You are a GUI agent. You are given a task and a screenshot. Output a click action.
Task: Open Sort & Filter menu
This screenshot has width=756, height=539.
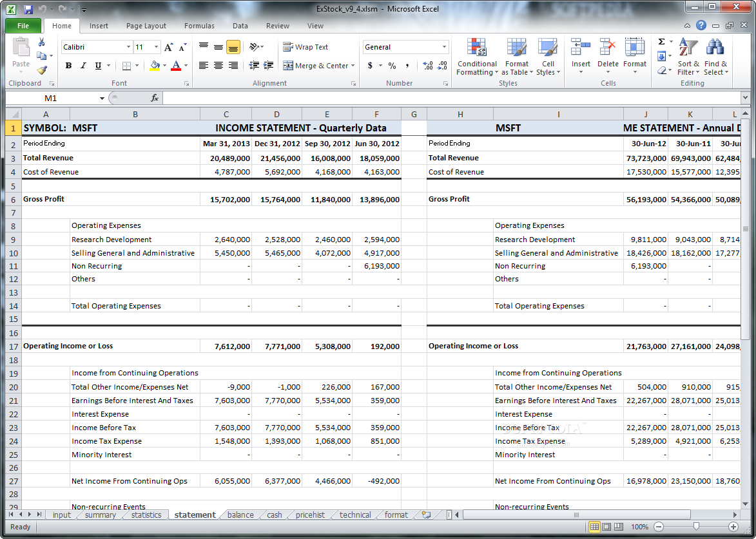point(688,57)
